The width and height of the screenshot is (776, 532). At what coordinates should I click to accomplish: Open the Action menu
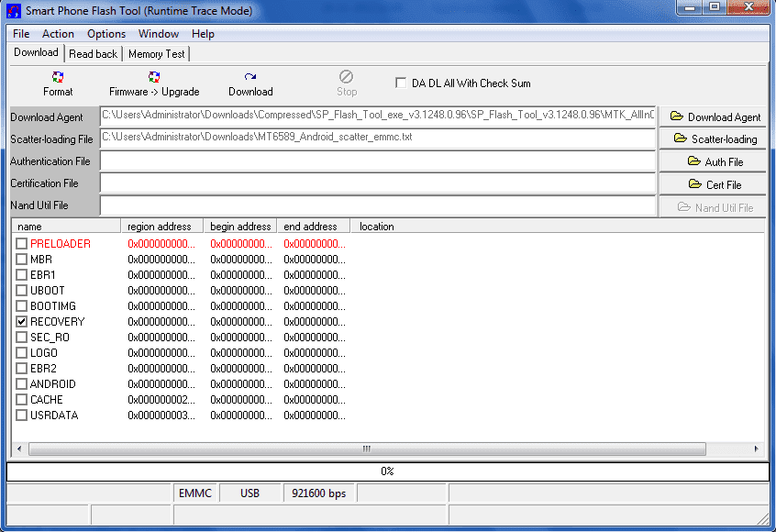coord(58,34)
